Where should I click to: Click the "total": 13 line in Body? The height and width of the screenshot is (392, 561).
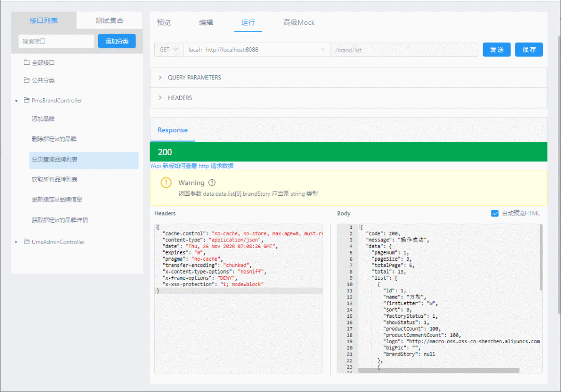389,272
